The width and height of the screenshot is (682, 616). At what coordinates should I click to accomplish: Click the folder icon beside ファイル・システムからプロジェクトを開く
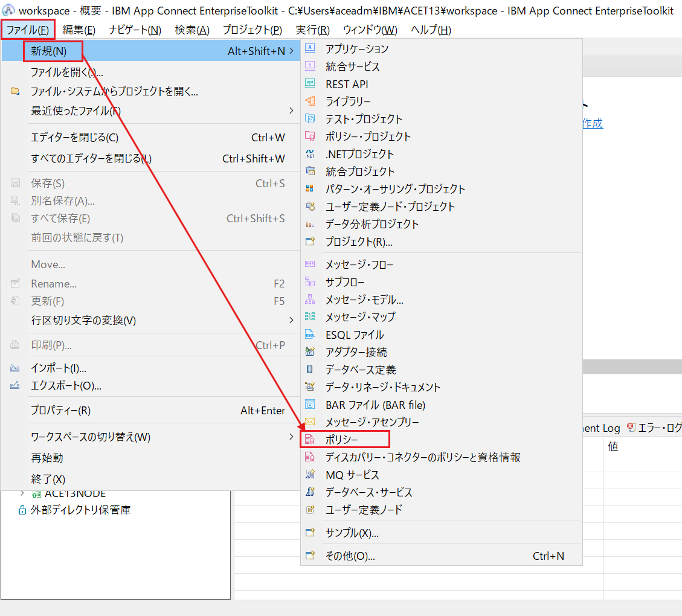point(15,91)
